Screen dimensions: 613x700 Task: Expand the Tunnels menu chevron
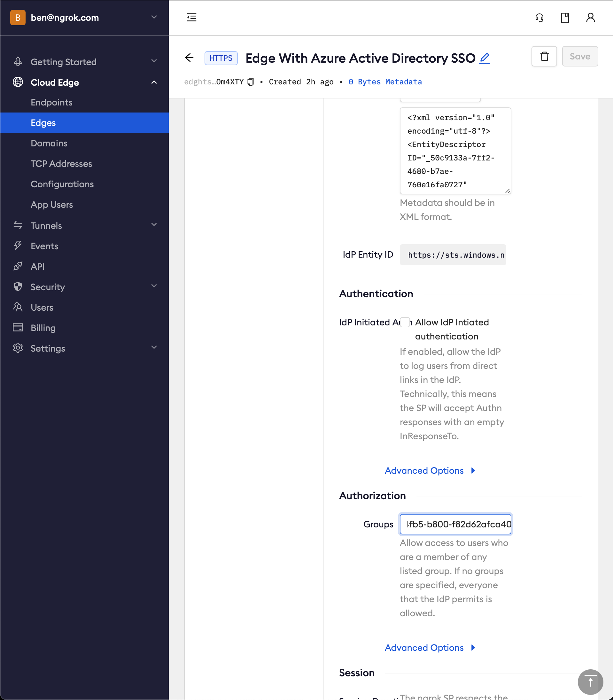click(x=154, y=225)
